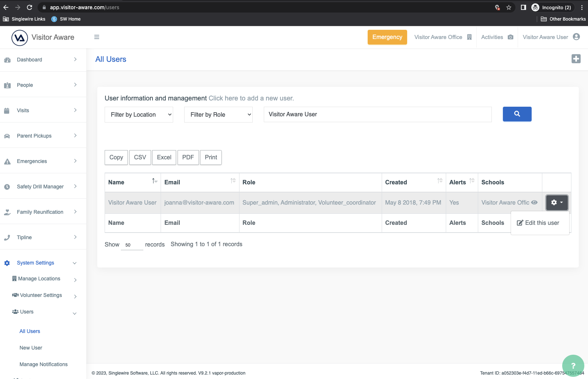The image size is (588, 379).
Task: Reload the page in browser
Action: click(29, 7)
